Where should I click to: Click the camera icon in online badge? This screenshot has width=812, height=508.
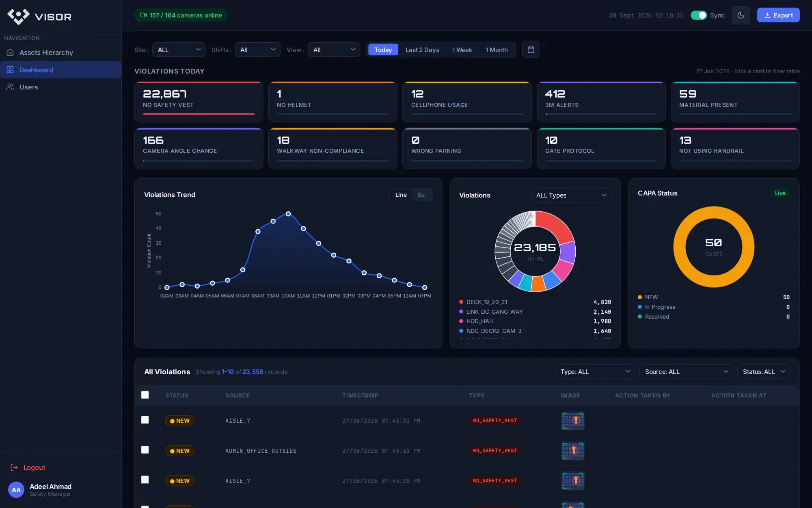click(143, 15)
